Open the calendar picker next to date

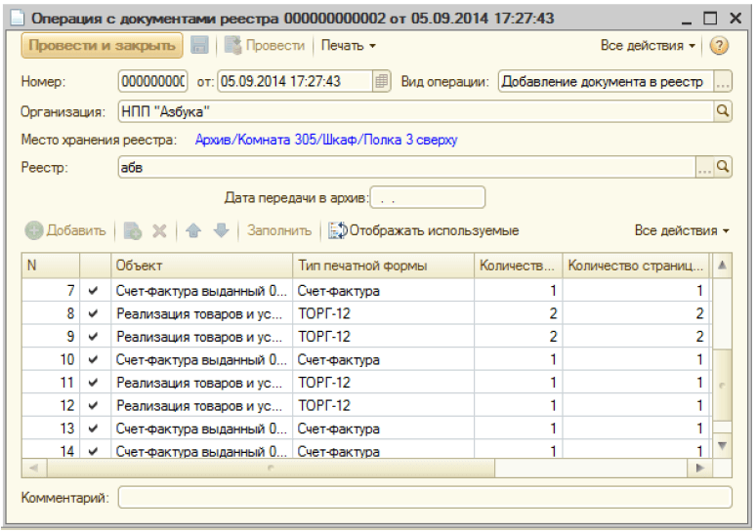(382, 82)
